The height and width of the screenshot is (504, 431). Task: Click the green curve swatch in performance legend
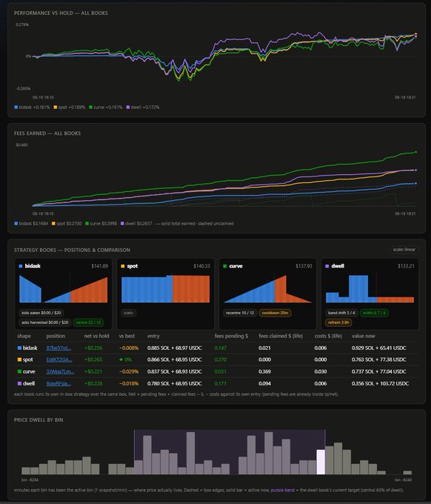[90, 107]
